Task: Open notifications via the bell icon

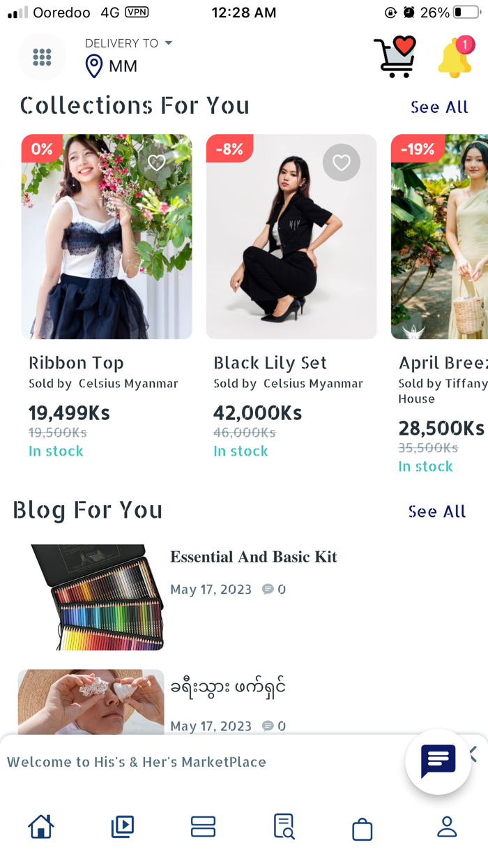Action: tap(455, 57)
